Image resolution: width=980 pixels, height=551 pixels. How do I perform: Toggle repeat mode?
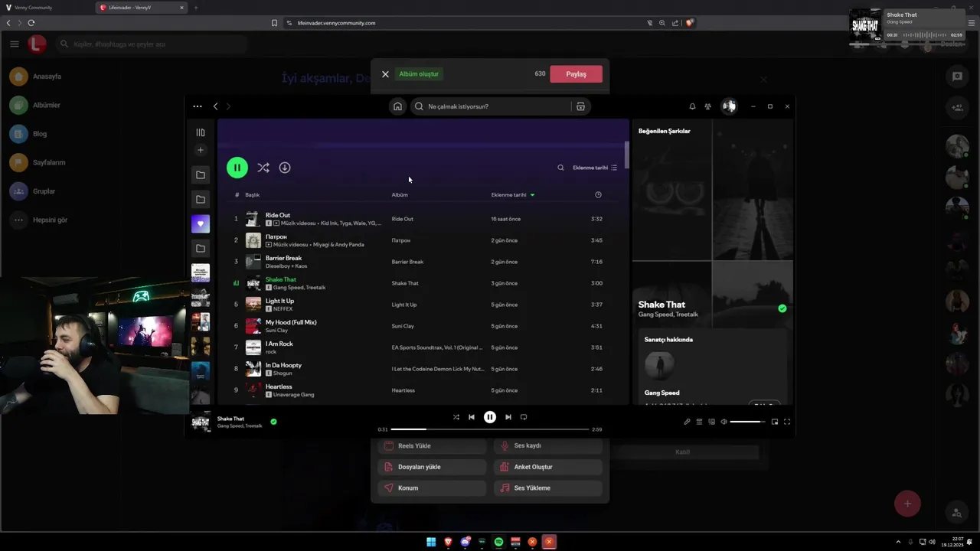point(524,417)
